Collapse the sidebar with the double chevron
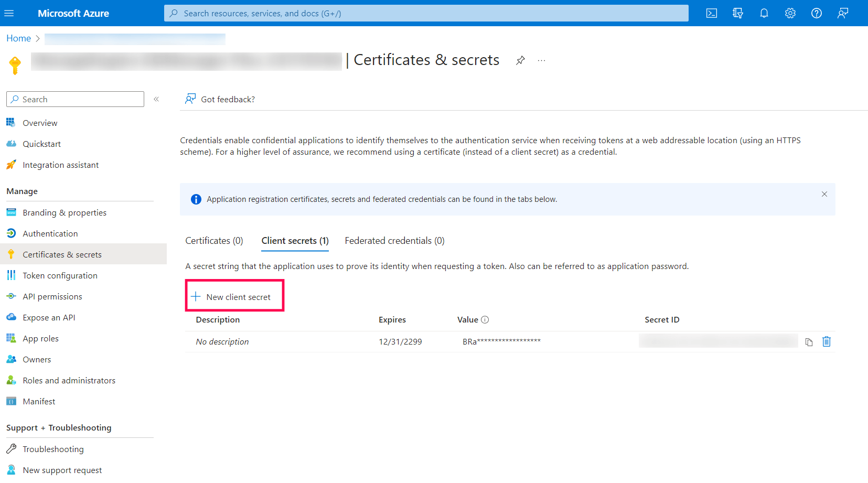 point(156,99)
